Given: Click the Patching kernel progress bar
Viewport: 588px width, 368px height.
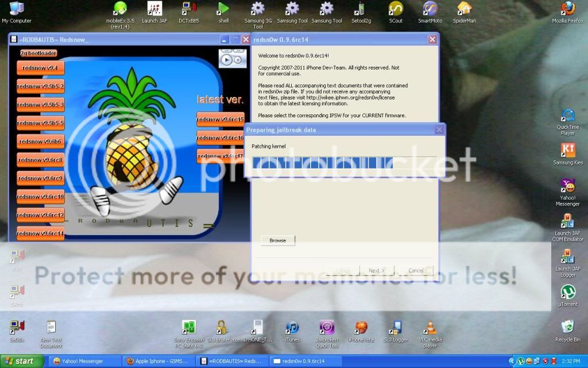Looking at the screenshot, I should [345, 163].
